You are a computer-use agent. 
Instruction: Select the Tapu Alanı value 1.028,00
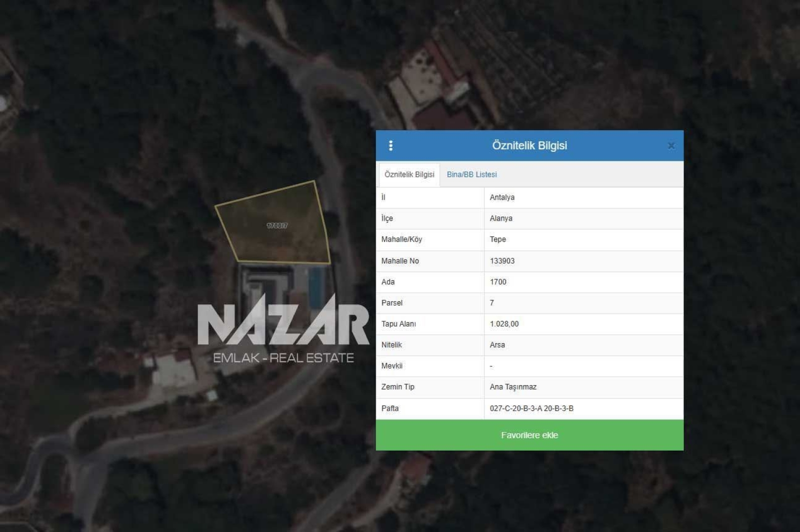tap(504, 324)
